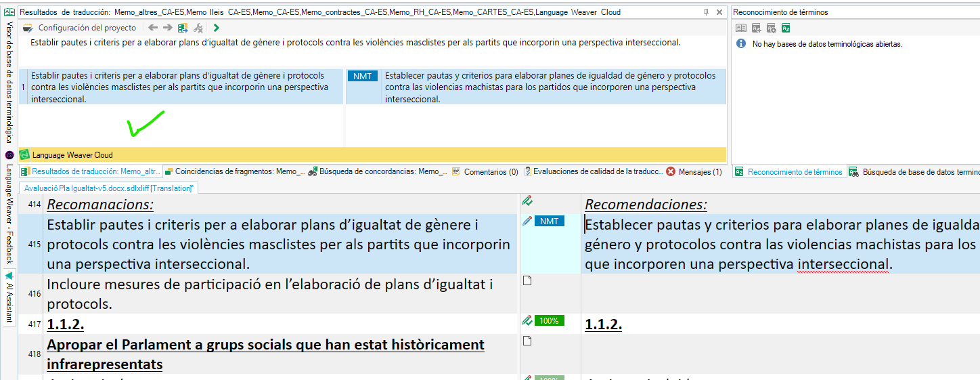Click source text 'Recomanacions:'

[x=100, y=204]
